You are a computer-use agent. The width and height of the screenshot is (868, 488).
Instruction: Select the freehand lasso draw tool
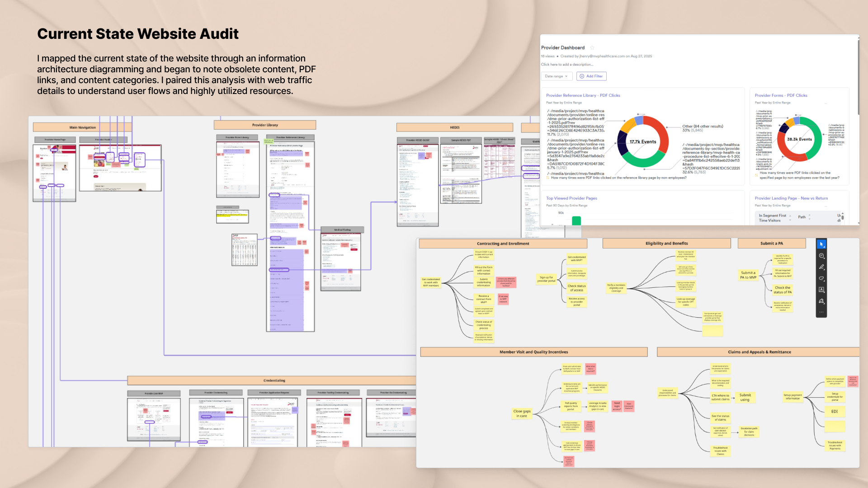[821, 278]
